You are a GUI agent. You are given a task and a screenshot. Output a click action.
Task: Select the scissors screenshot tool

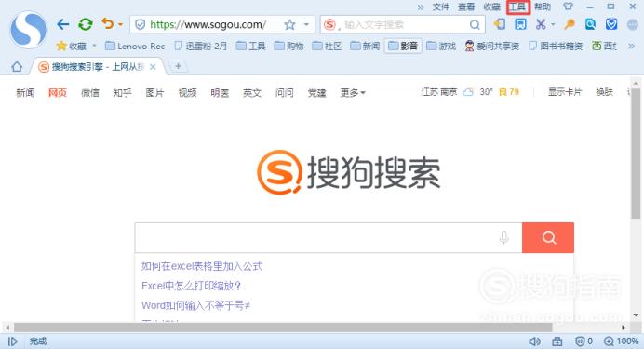541,24
